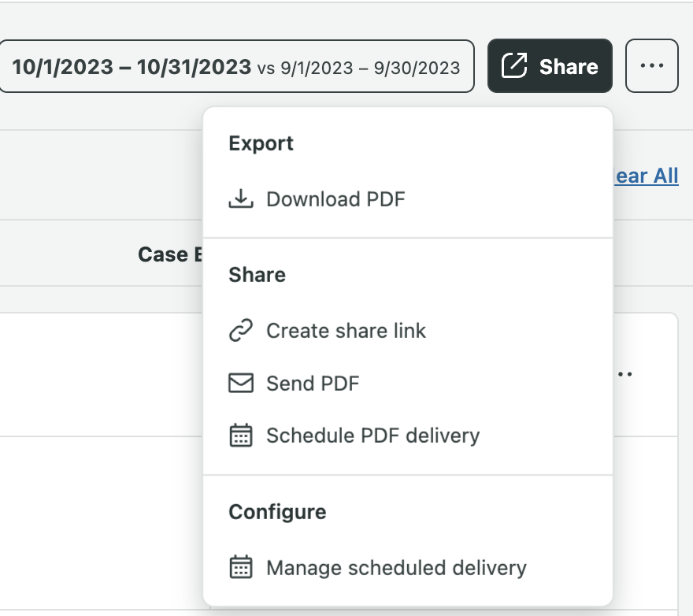Click the chain link icon next to Create share link

click(242, 330)
